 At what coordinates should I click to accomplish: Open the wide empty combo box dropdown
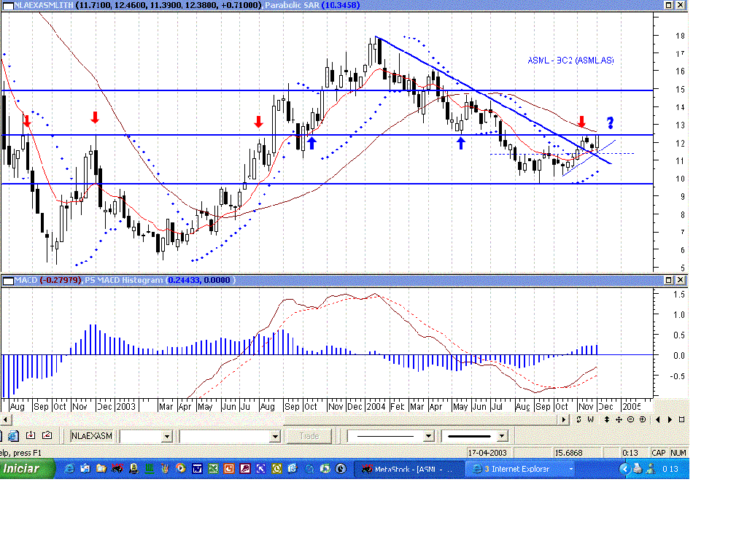pos(275,436)
